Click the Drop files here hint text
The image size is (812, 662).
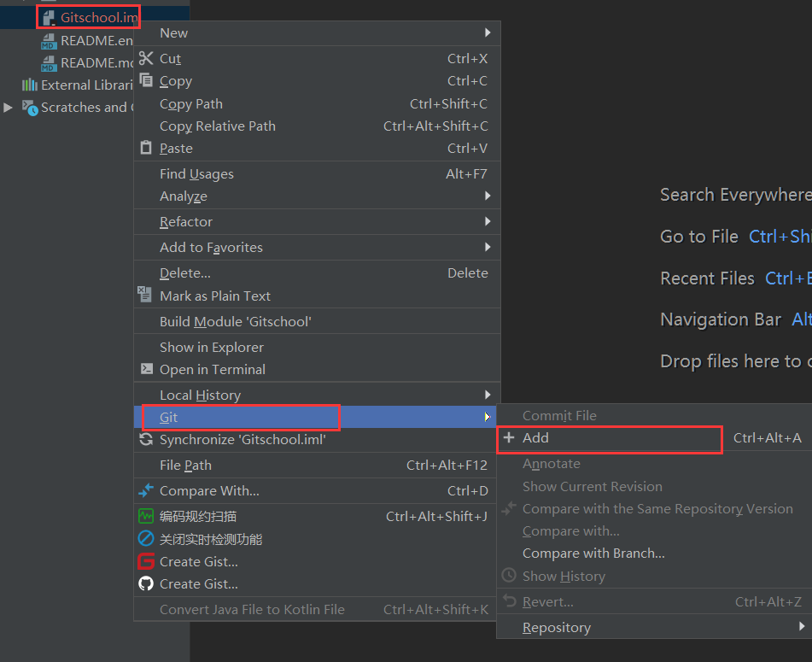(x=736, y=361)
